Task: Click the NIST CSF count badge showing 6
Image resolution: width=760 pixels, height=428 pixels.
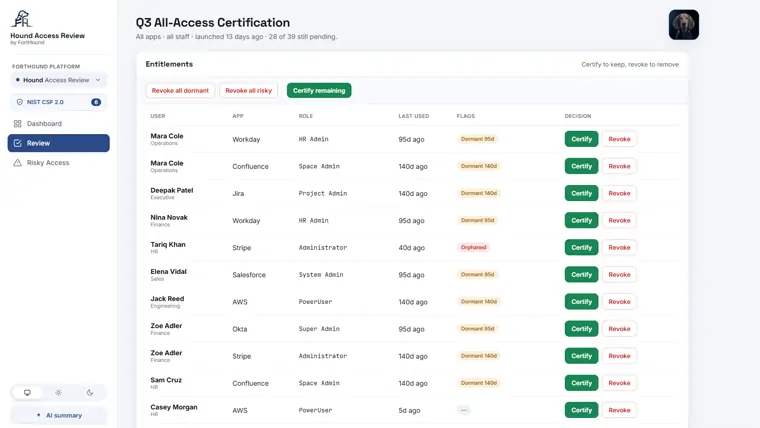Action: pos(96,102)
